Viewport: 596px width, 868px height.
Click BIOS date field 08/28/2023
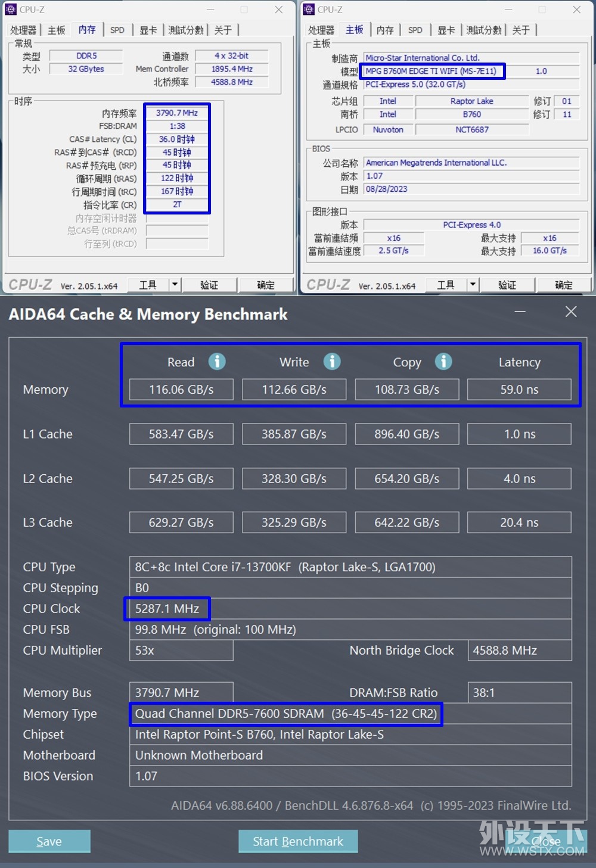coord(471,189)
